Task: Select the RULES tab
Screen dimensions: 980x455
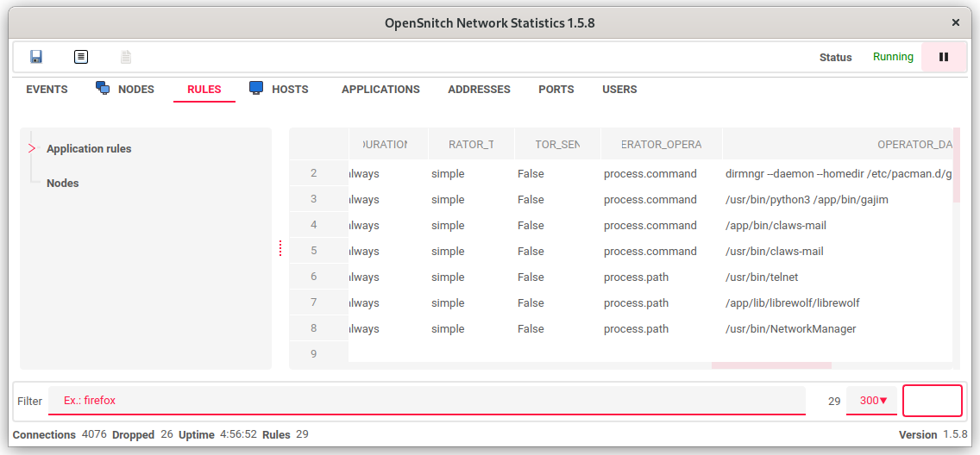Action: 204,90
